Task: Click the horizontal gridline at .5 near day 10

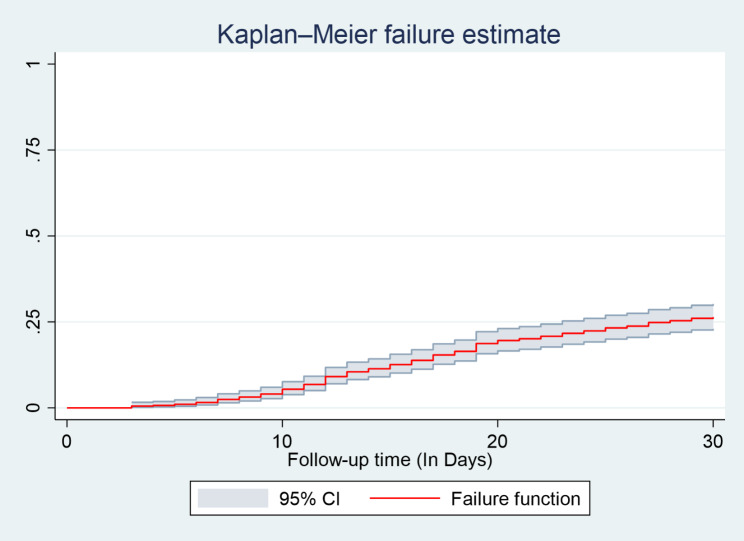Action: tap(282, 236)
